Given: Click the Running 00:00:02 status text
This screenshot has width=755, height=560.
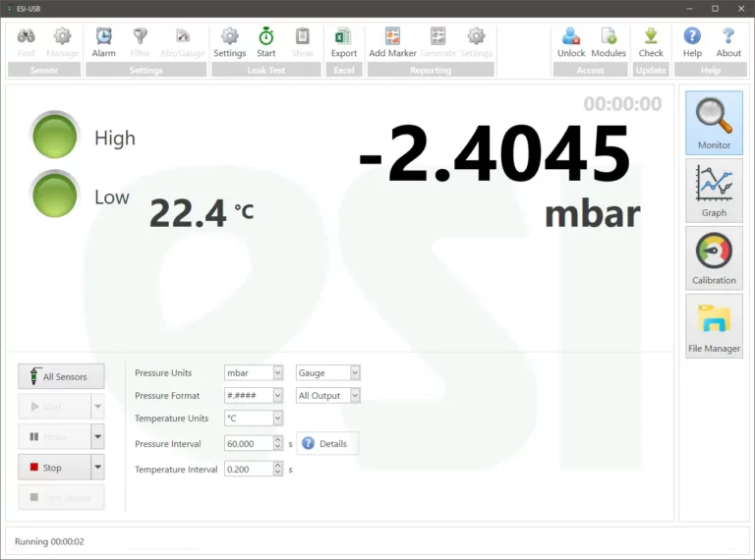Looking at the screenshot, I should [x=49, y=541].
